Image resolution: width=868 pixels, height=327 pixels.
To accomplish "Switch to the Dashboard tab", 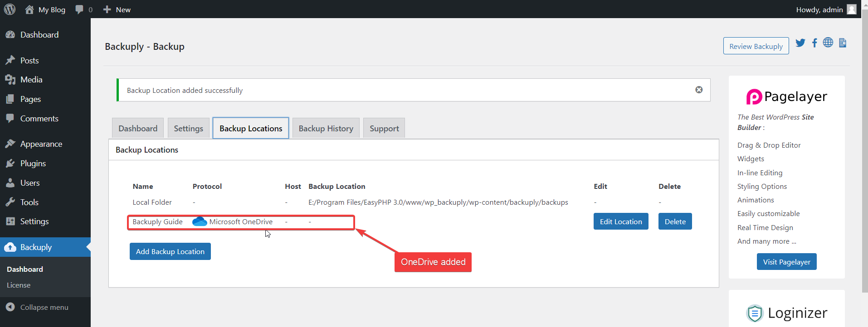I will tap(138, 129).
